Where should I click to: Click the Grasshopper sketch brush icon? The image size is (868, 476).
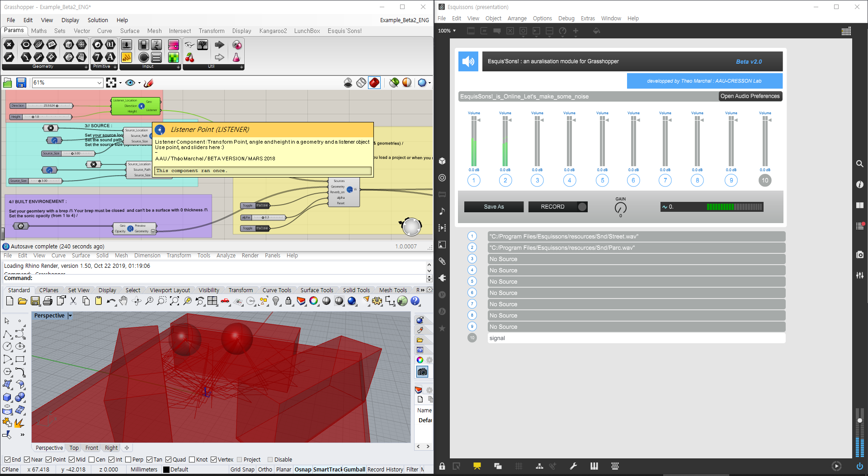[148, 83]
